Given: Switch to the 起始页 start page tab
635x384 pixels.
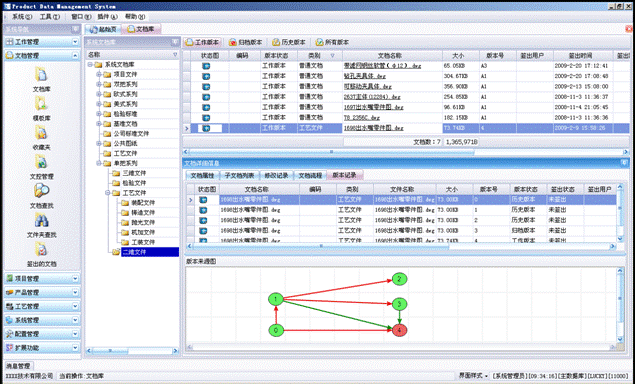Looking at the screenshot, I should click(103, 29).
